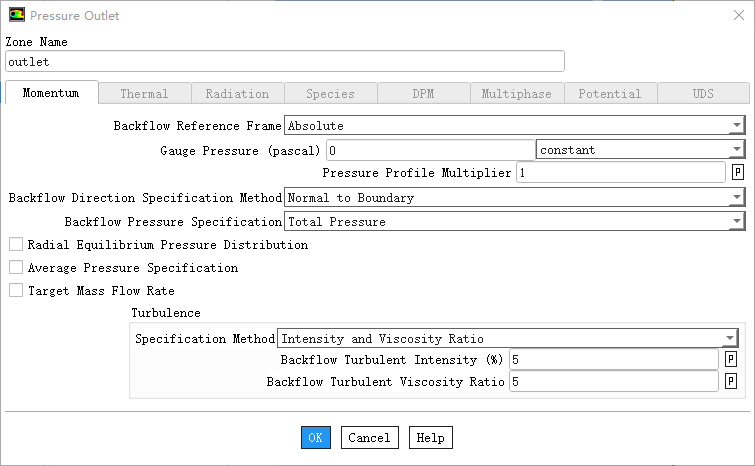Click the Fluent app icon in title bar
The width and height of the screenshot is (755, 466).
pyautogui.click(x=17, y=15)
